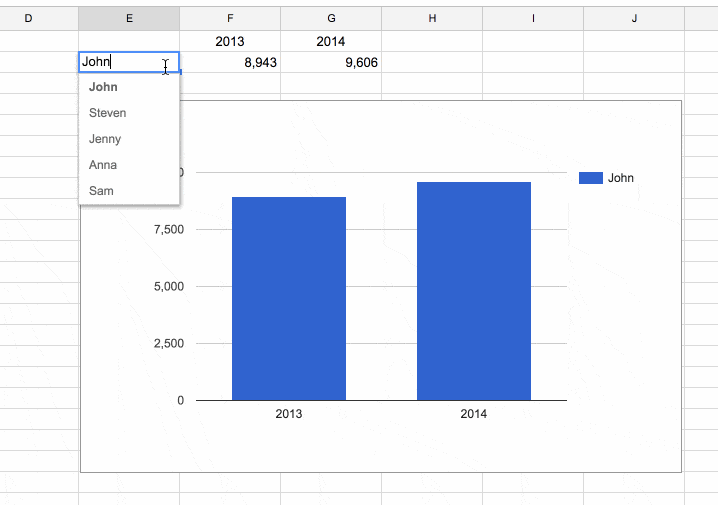Choose Sam from the dropdown list
Viewport: 718px width, 505px height.
[x=129, y=191]
